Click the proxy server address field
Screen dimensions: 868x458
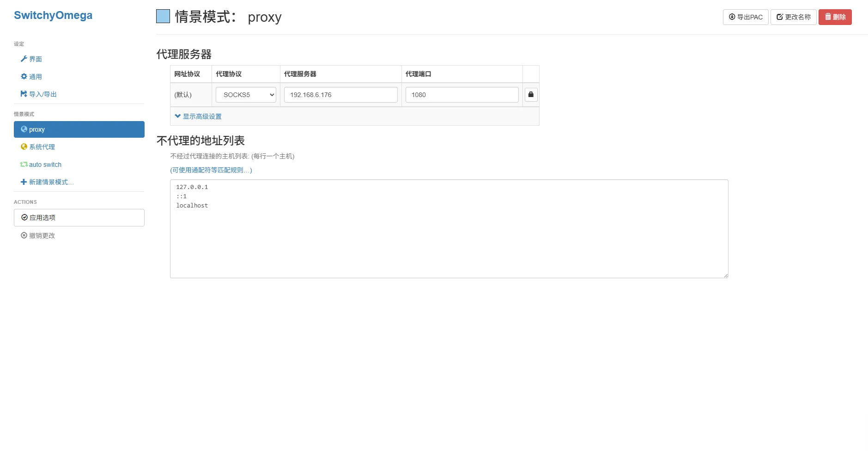pos(340,95)
